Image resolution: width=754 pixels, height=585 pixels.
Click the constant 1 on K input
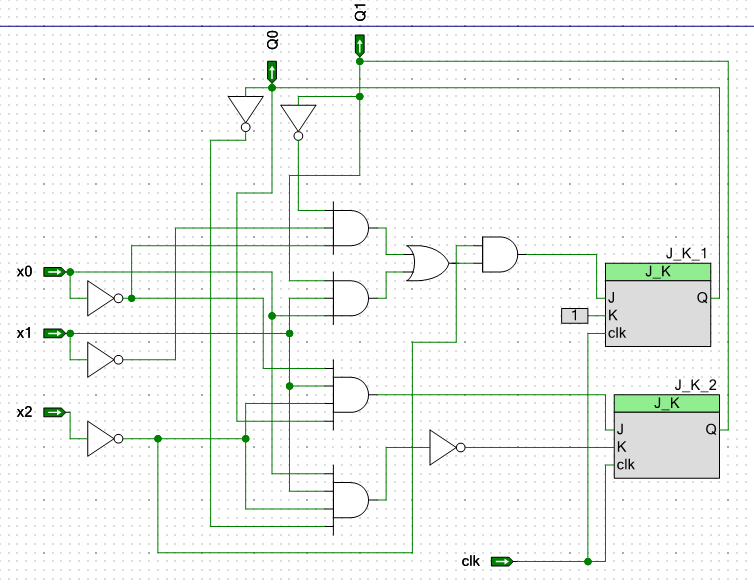(574, 316)
